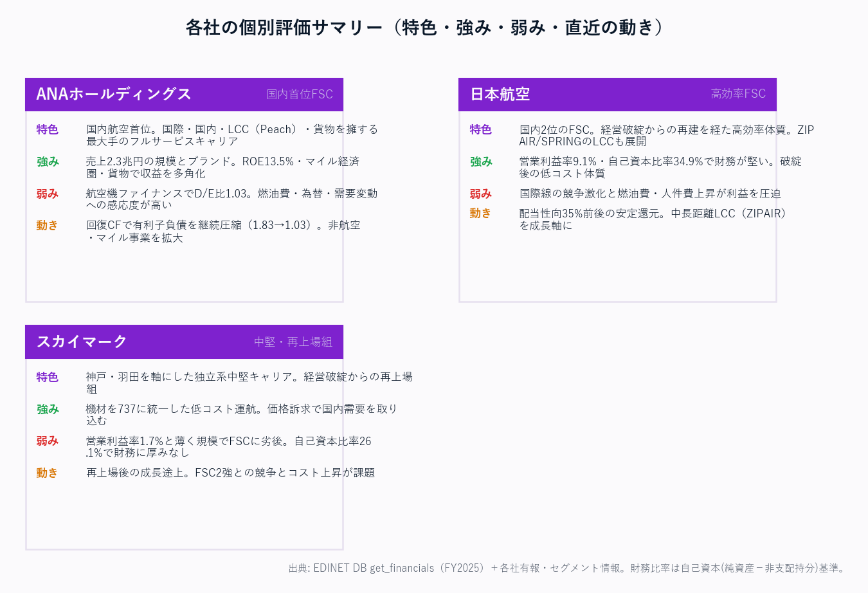Click the 中堅・再上場組 tag
The image size is (868, 593).
(293, 342)
